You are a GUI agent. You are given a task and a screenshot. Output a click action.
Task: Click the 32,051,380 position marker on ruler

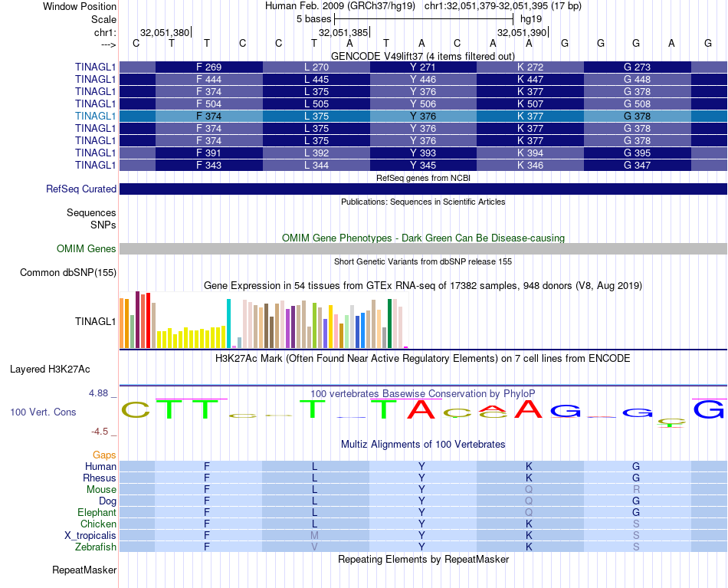pos(166,32)
